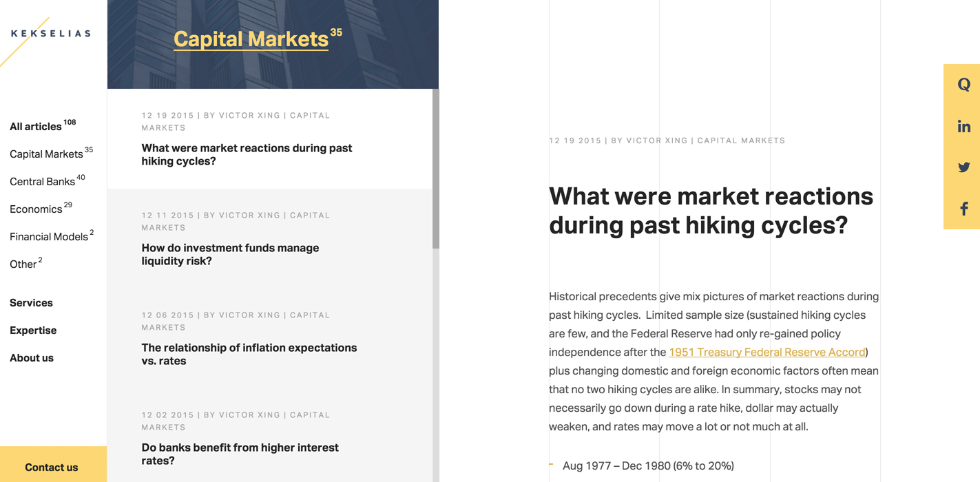The width and height of the screenshot is (980, 482).
Task: Click the search magnifier icon
Action: [963, 85]
